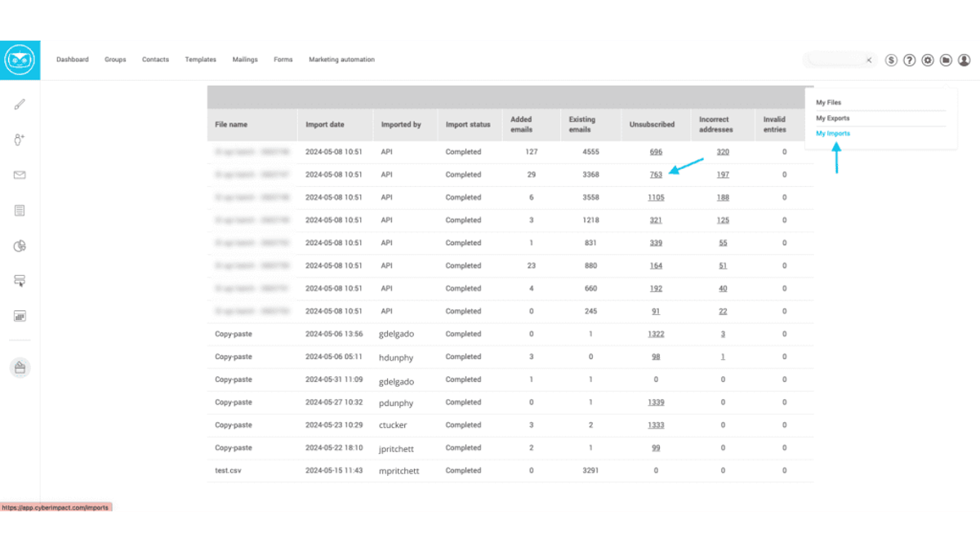Open the user profile avatar icon
The image size is (980, 551).
964,60
